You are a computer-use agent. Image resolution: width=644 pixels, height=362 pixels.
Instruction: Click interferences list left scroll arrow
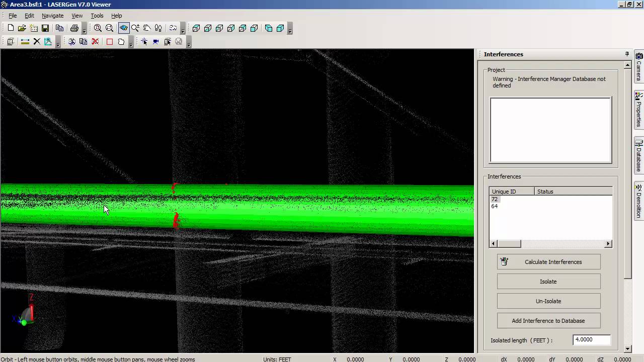tap(494, 244)
